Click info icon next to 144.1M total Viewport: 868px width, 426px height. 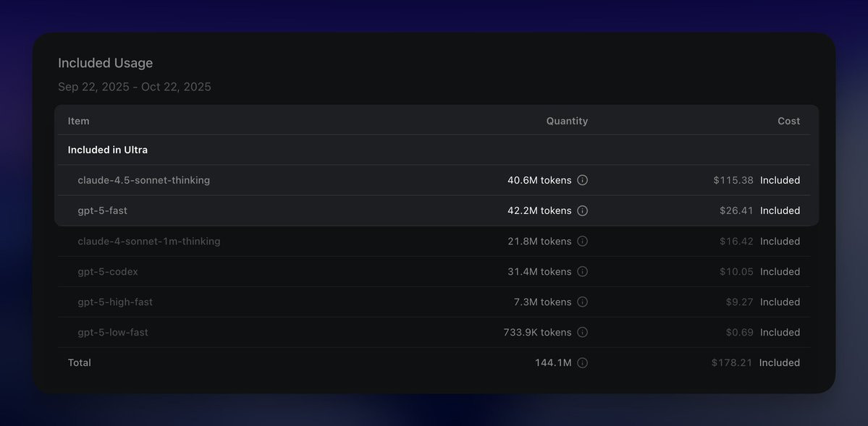point(582,362)
